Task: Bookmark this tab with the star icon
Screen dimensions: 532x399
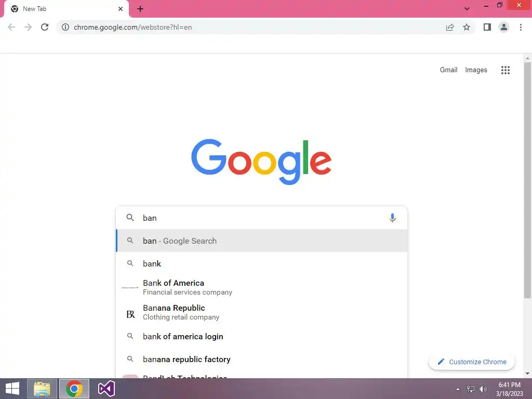Action: tap(467, 27)
